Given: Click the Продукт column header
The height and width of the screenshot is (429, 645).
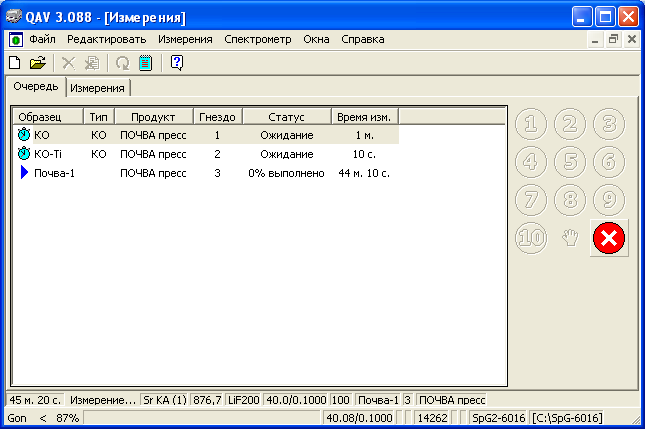Looking at the screenshot, I should click(153, 117).
